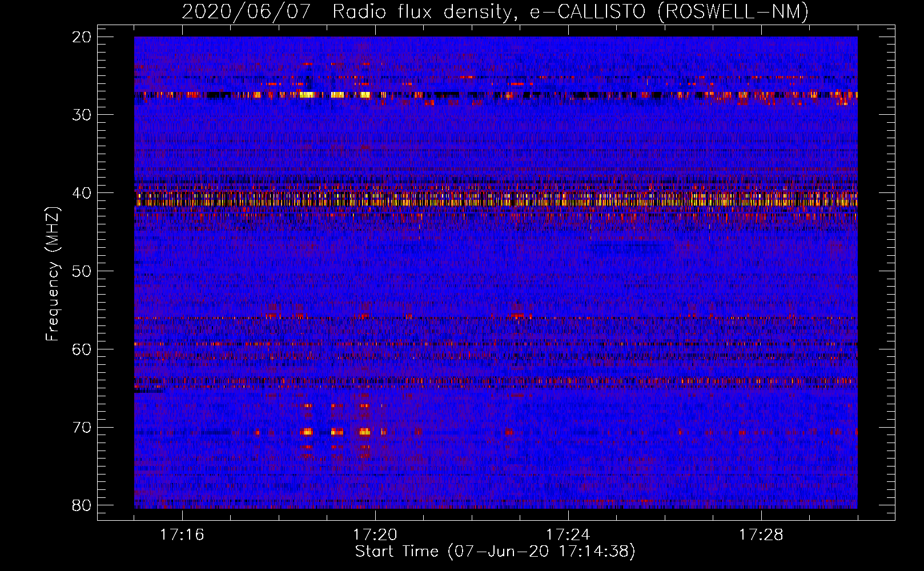924x571 pixels.
Task: Click the 30 frequency tick label
Action: click(x=82, y=115)
